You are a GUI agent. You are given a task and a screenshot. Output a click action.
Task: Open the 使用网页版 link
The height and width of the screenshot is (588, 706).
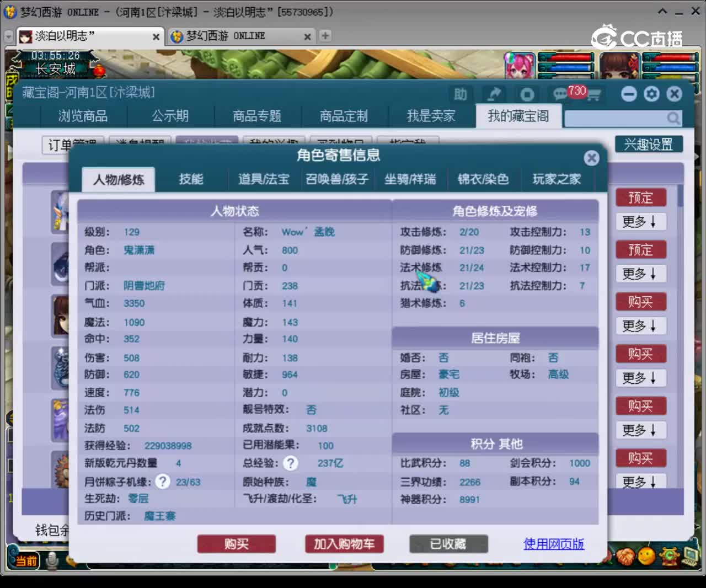tap(554, 544)
